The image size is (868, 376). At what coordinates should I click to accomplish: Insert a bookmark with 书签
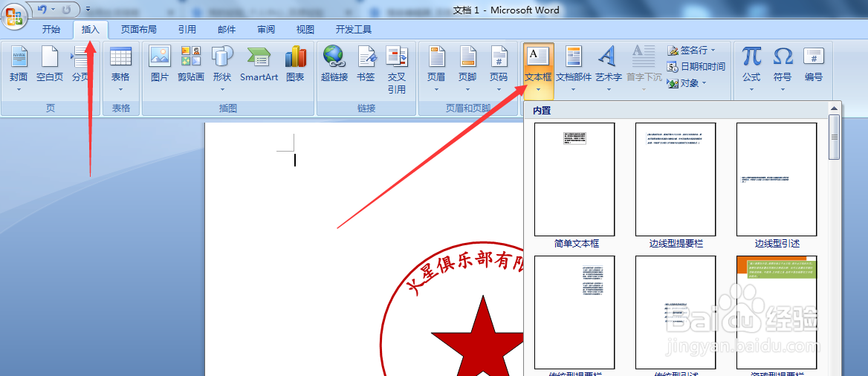[x=366, y=64]
